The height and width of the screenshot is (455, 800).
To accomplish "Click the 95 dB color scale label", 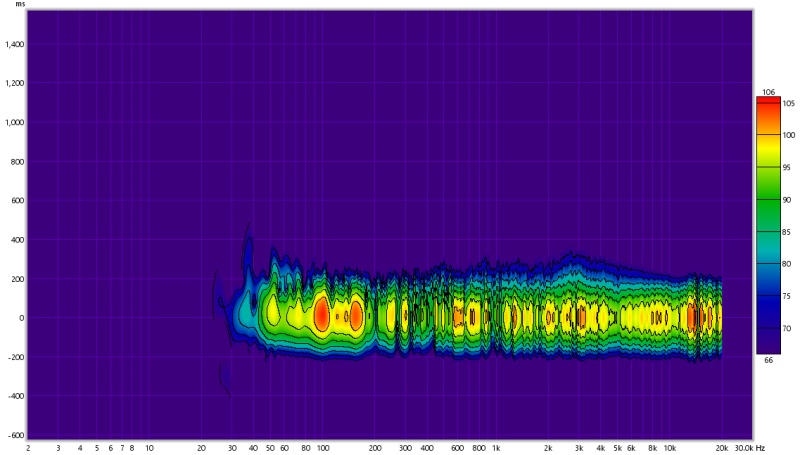I will [x=789, y=167].
